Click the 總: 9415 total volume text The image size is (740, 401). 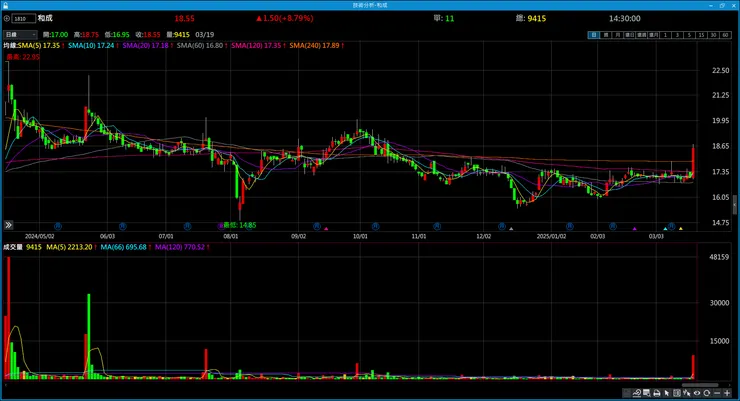tap(530, 18)
